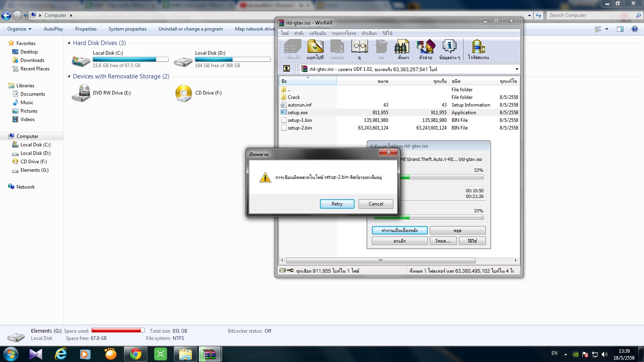The image size is (644, 362).
Task: Expand the breadcrumb arrow after Computer
Action: [71, 15]
